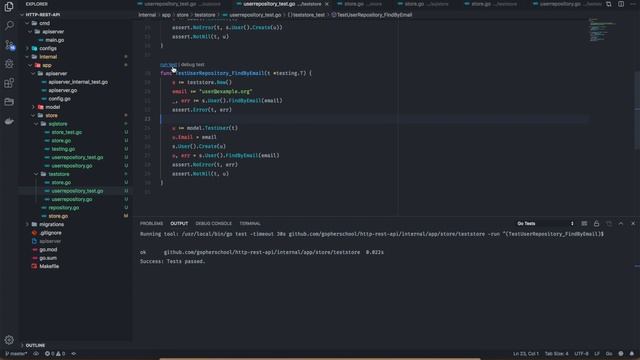Open testing.go under sqlstore

[x=63, y=149]
